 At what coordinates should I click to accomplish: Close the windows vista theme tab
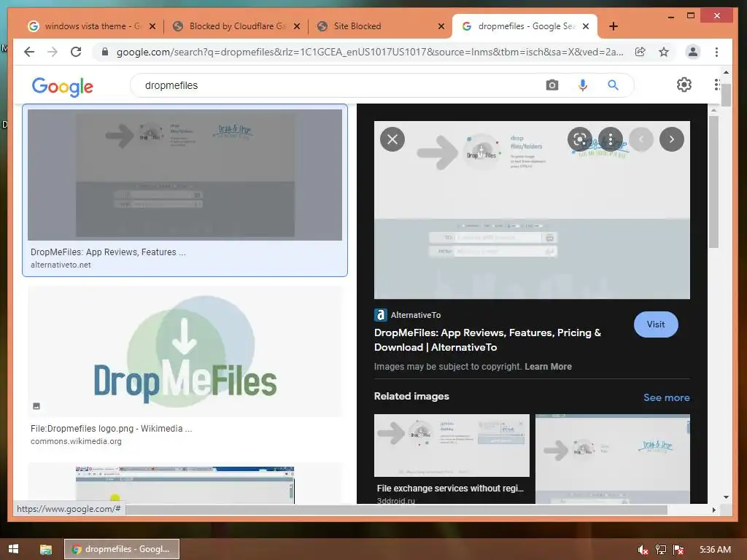[152, 26]
